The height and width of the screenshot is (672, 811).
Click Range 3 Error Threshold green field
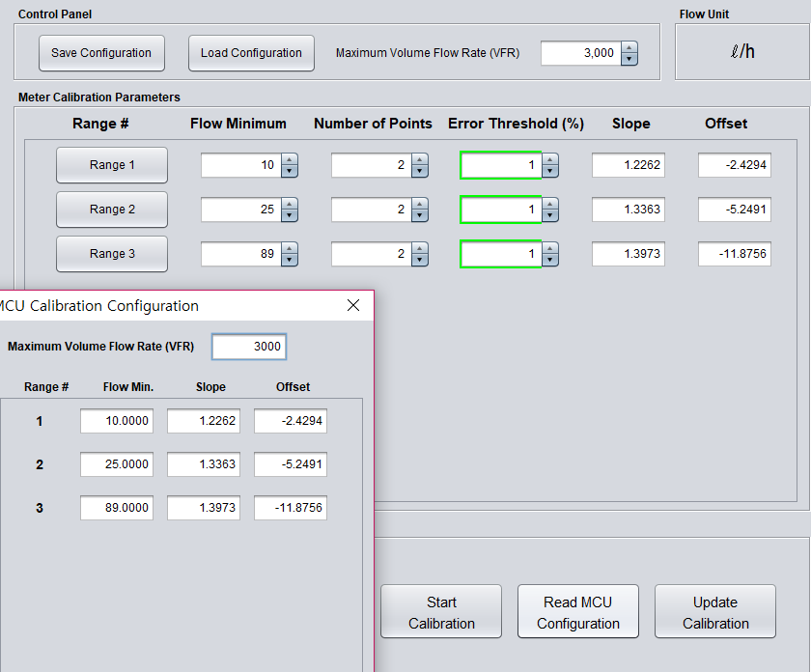[x=501, y=254]
